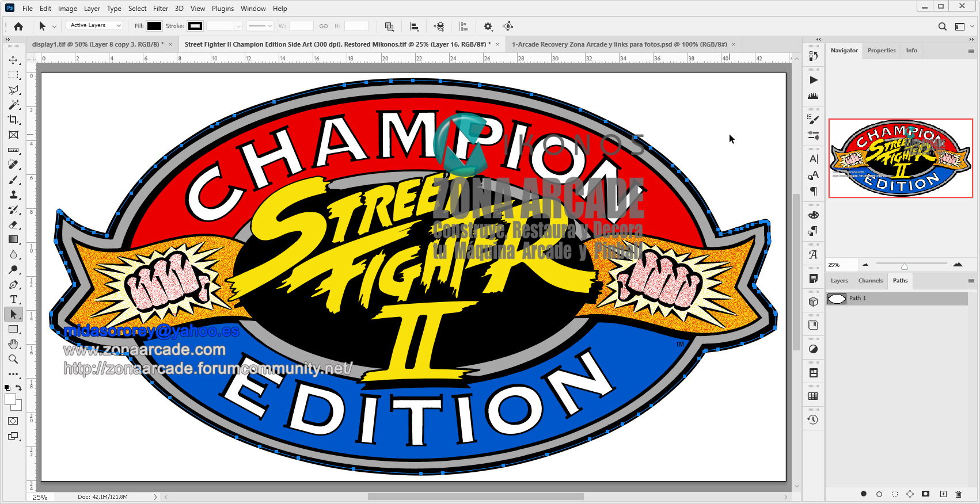The image size is (980, 504).
Task: Open the search magnifier icon
Action: 942,26
